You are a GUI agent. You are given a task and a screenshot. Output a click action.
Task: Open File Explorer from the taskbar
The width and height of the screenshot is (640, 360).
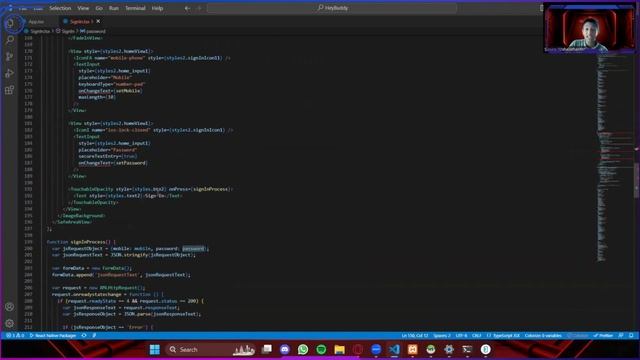coord(339,349)
